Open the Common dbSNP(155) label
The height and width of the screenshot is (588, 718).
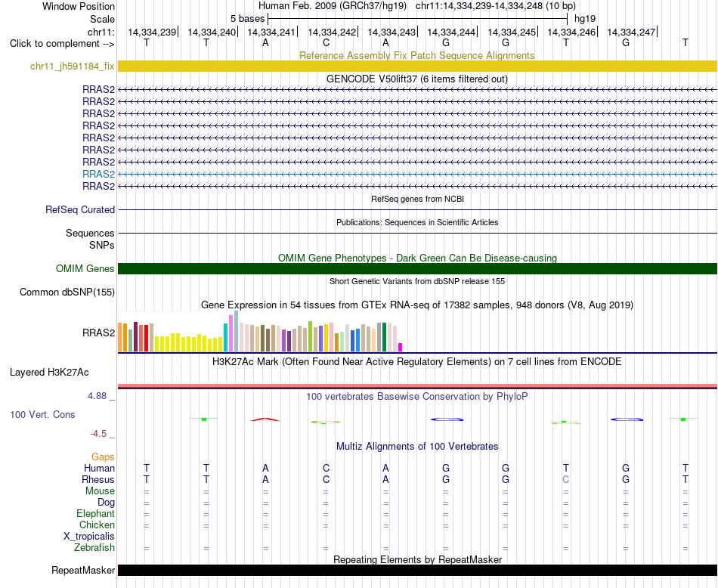pos(67,292)
